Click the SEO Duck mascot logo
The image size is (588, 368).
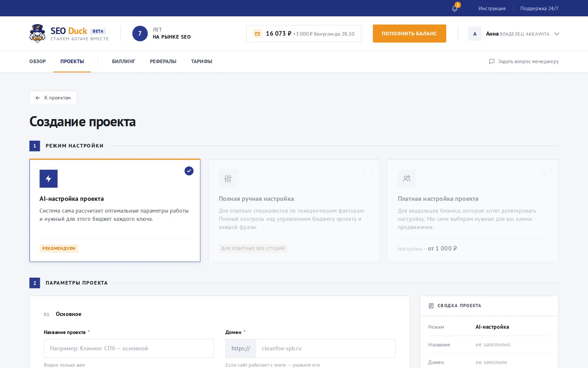pyautogui.click(x=38, y=33)
